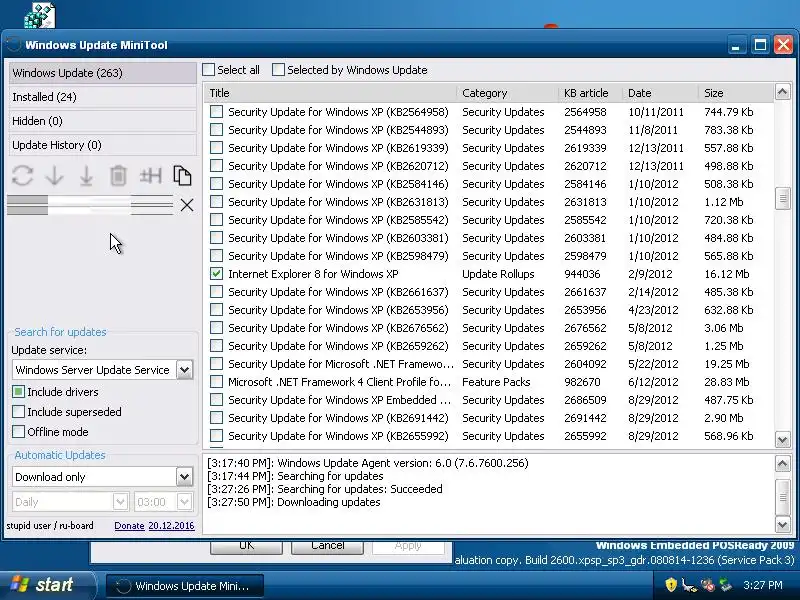Click the uninstall trash can icon
Screen dimensions: 800x600
pyautogui.click(x=118, y=176)
